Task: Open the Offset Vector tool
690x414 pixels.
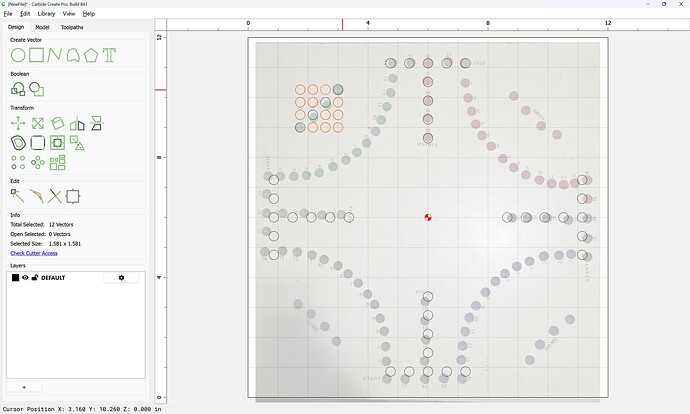Action: tap(18, 143)
